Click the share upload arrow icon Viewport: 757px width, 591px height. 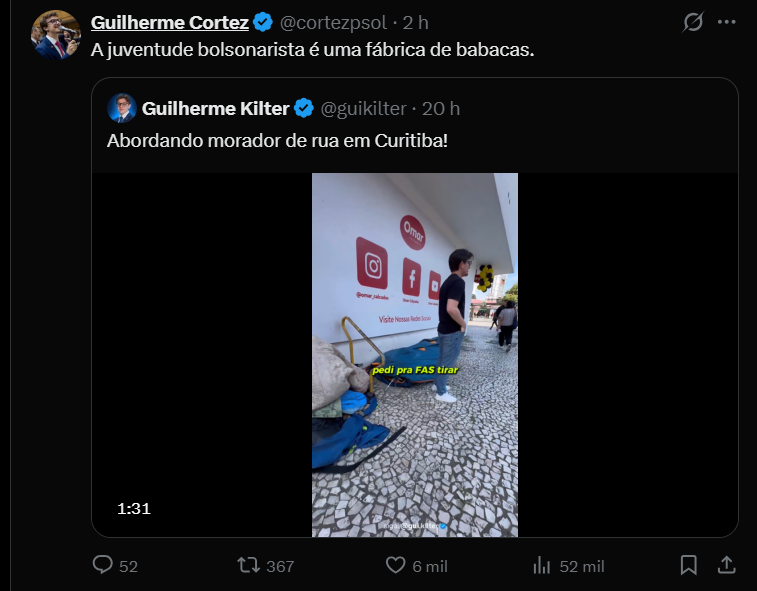tap(727, 565)
